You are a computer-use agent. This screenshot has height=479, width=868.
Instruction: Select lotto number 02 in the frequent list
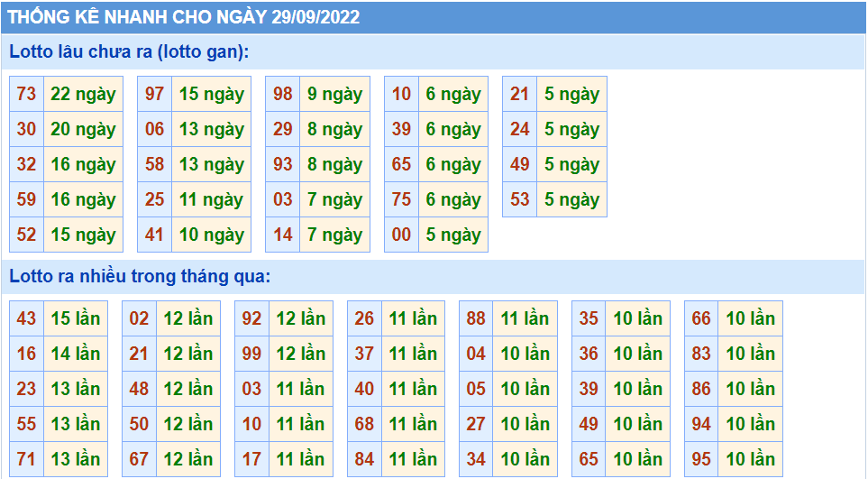[x=139, y=318]
